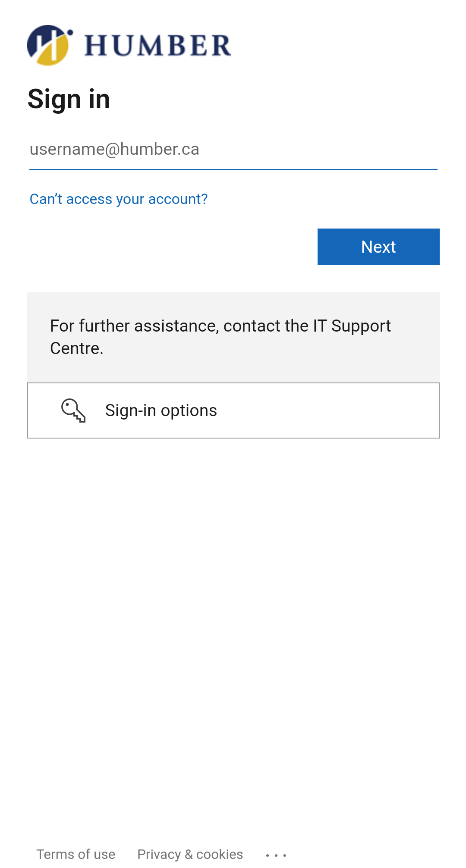Click the word "cookies" in footer link
Image resolution: width=466 pixels, height=868 pixels.
(x=220, y=854)
